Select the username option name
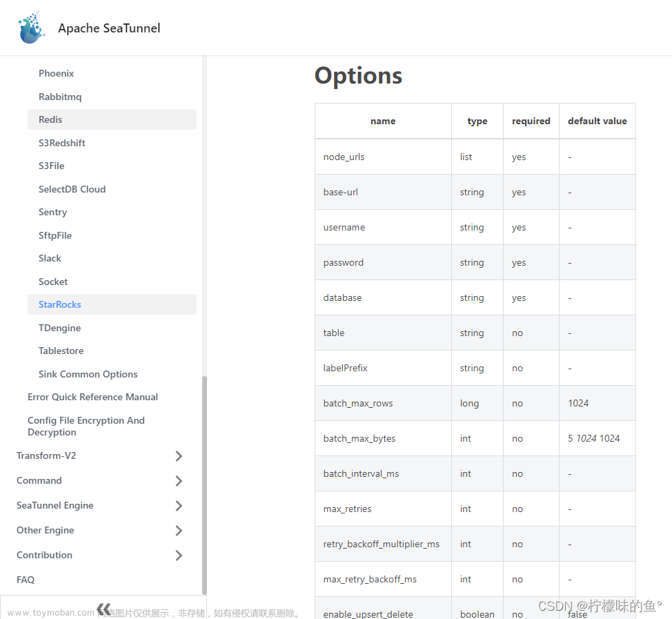 pyautogui.click(x=344, y=227)
